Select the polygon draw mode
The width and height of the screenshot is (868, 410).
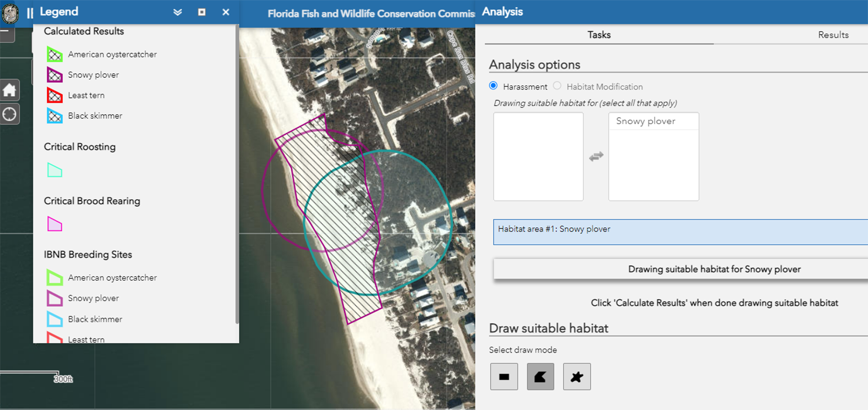[x=540, y=376]
